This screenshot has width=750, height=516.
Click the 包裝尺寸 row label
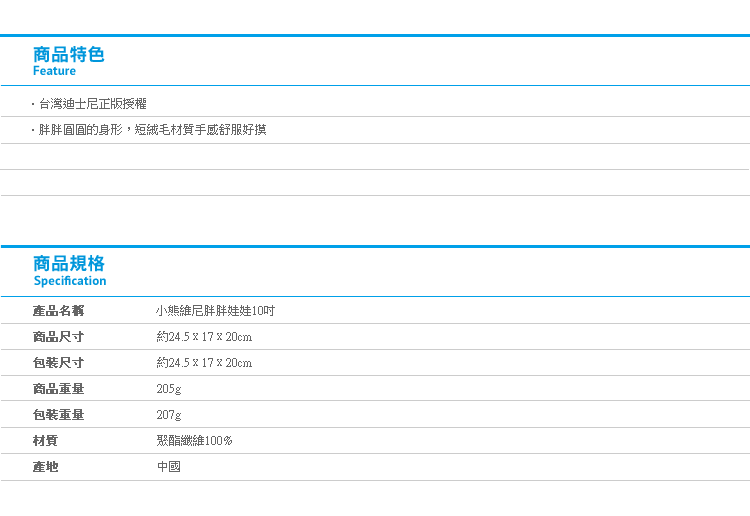point(58,362)
